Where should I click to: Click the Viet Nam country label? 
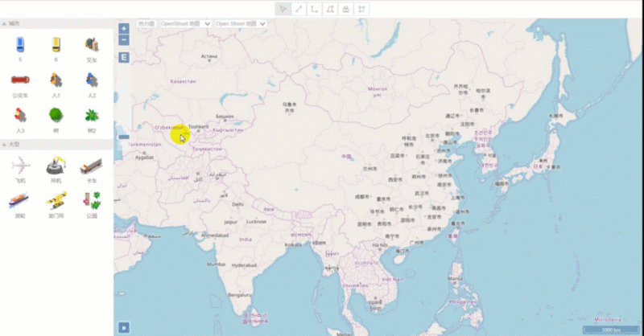coord(393,279)
